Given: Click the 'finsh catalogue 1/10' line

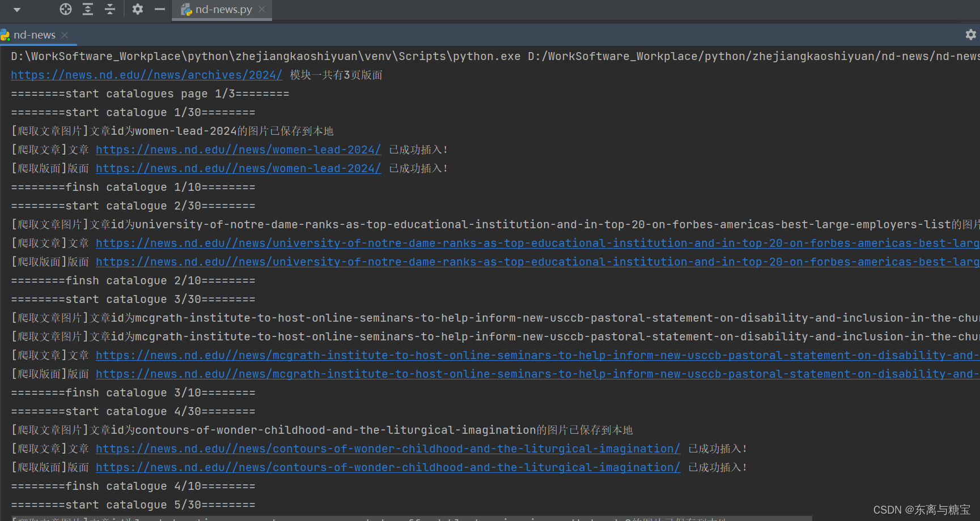Looking at the screenshot, I should (133, 187).
